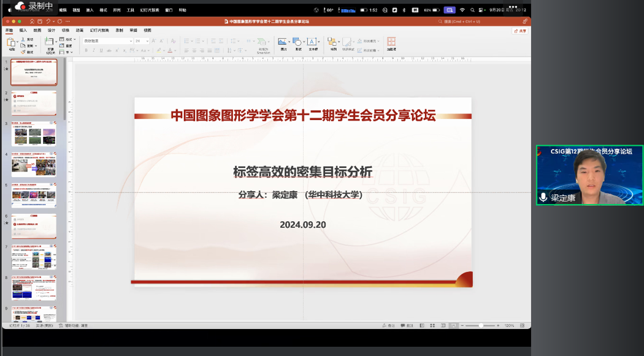Click the Arrange icon

pos(332,42)
